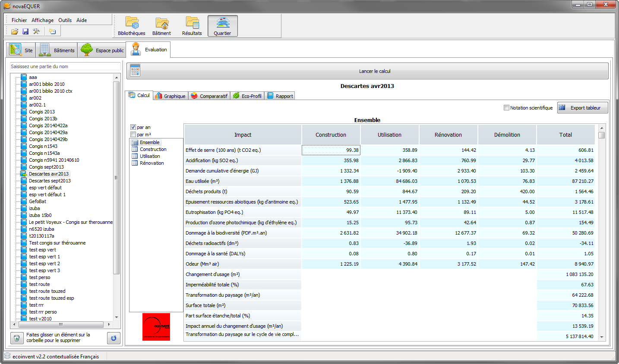Screen dimensions: 619x364
Task: Open the settings tools icon (wrench and hammer)
Action: click(36, 31)
